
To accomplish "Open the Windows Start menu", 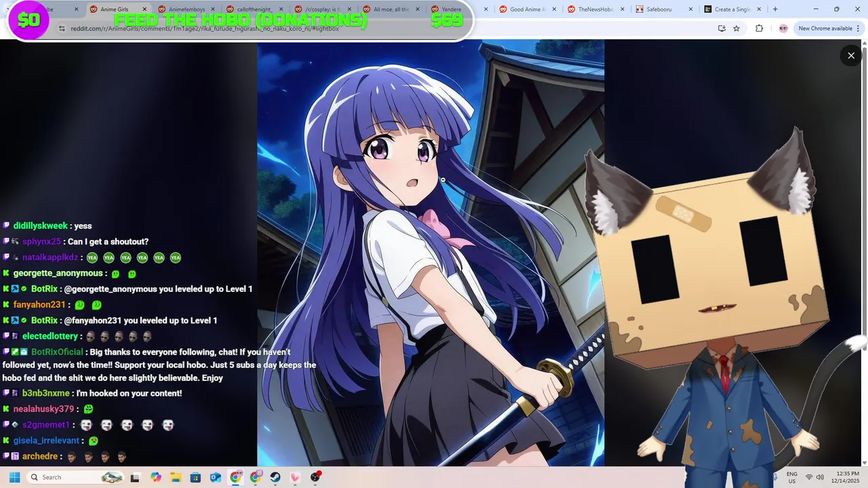I will tap(14, 477).
